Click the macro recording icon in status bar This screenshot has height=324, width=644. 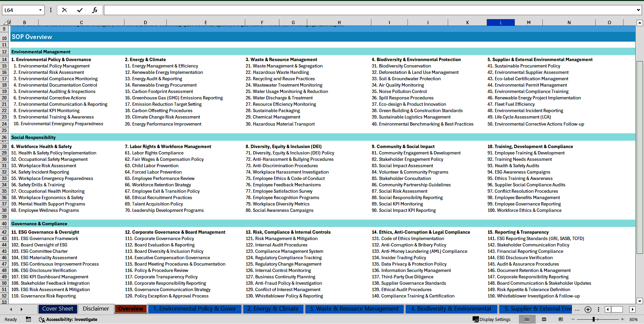(29, 319)
